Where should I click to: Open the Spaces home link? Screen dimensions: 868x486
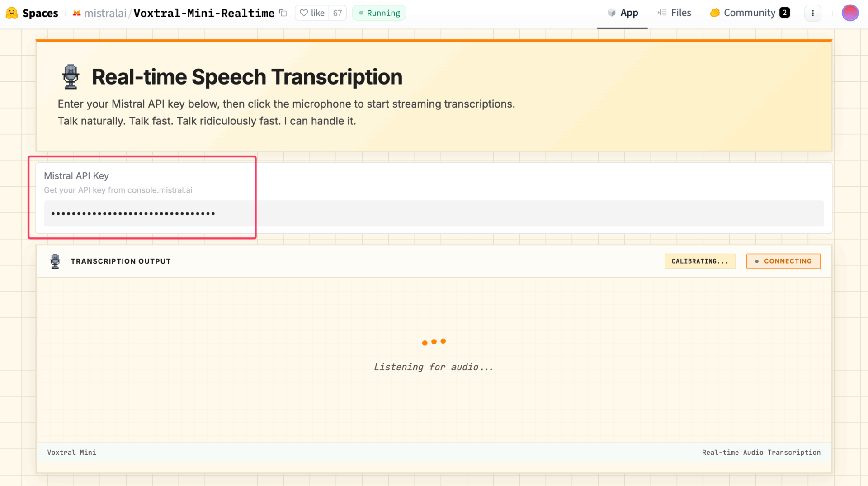click(40, 13)
